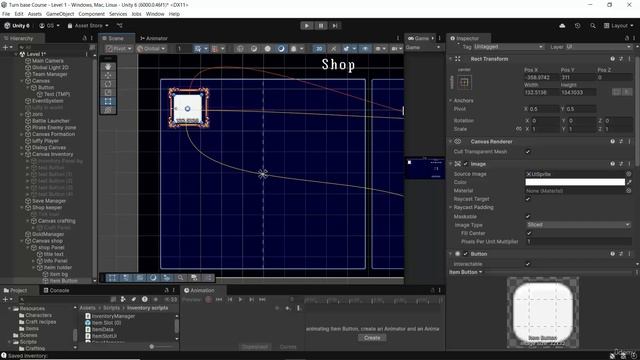
Task: Open the Unity cloud icon
Action: click(562, 26)
